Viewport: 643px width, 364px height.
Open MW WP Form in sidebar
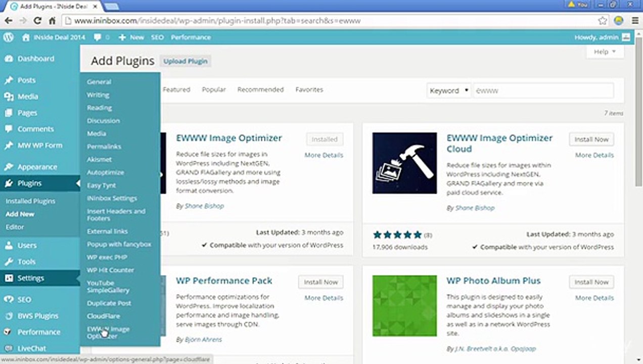click(x=40, y=146)
